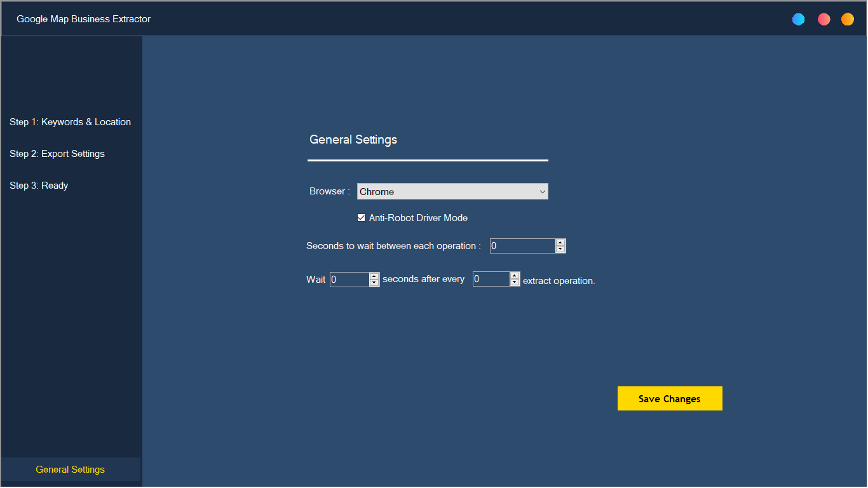Viewport: 868px width, 488px height.
Task: Click the Wait seconds input field
Action: tap(349, 279)
